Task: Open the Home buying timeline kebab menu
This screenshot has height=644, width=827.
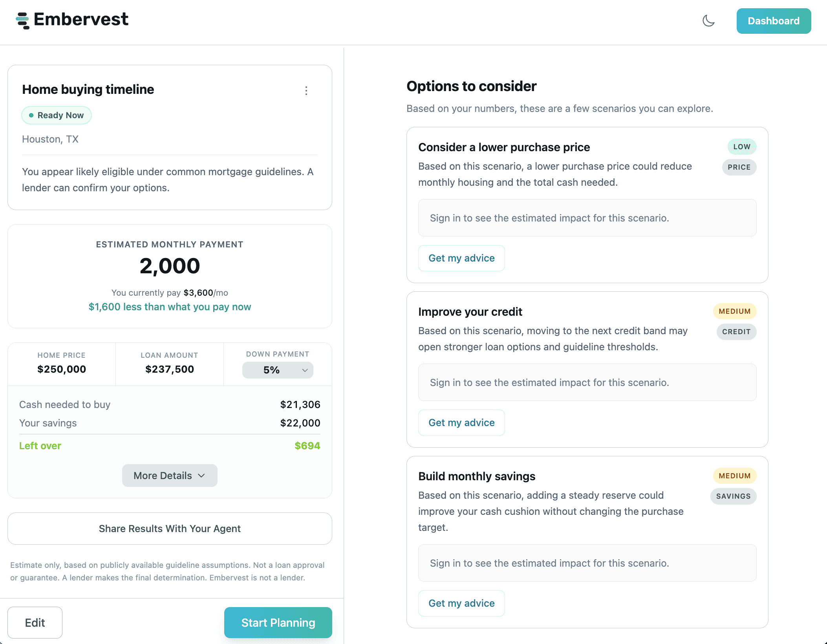Action: (306, 91)
